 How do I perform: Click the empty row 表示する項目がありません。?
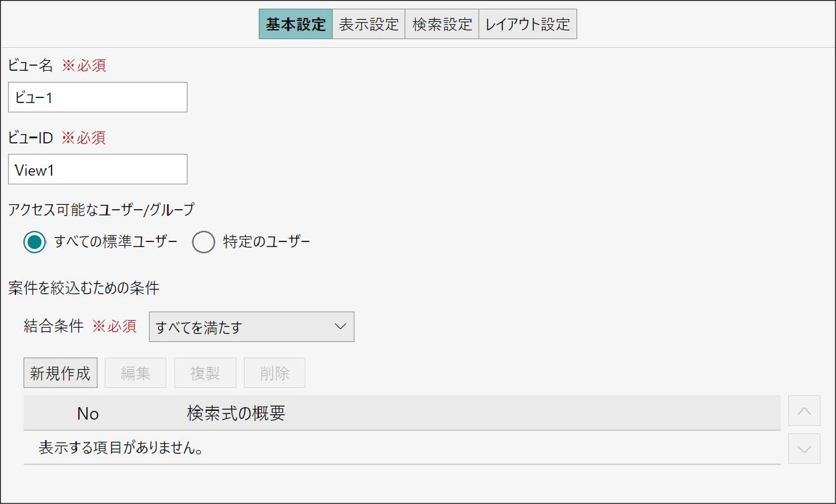click(122, 448)
